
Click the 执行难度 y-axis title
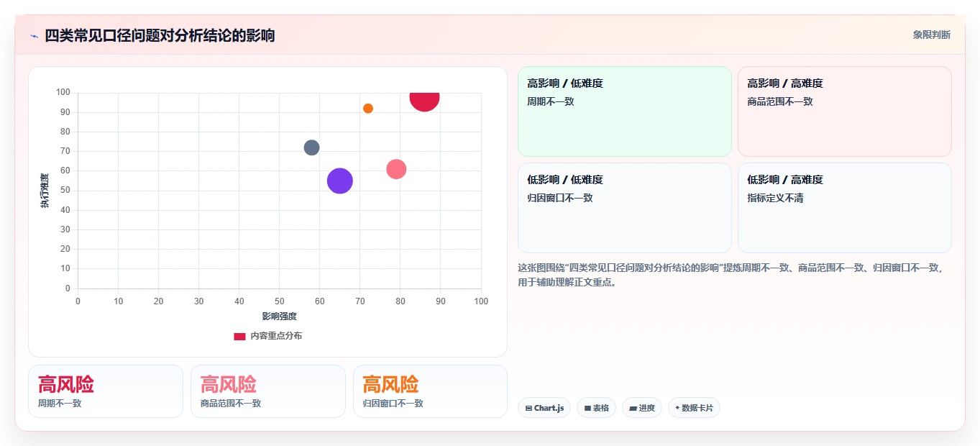coord(45,191)
